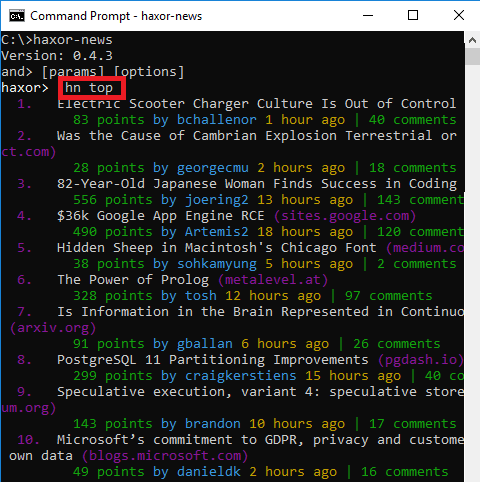
Task: Click the vertical scrollbar thumb
Action: tap(472, 57)
